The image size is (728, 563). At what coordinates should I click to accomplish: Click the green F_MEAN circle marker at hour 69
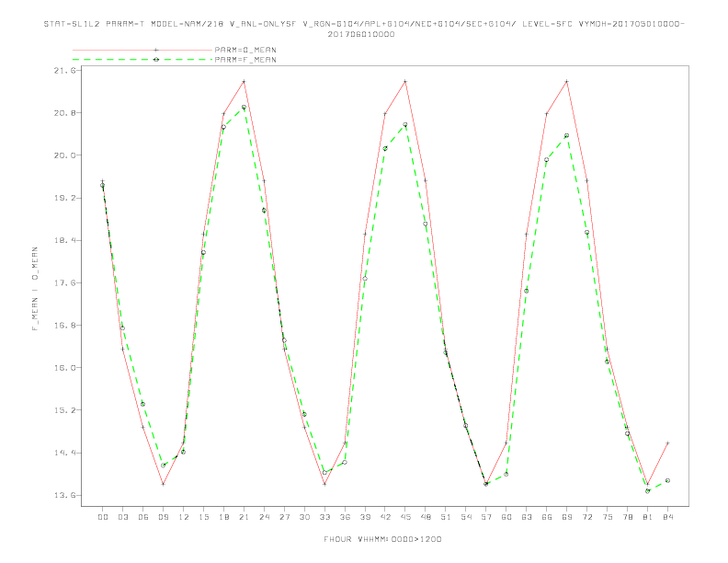coord(567,135)
